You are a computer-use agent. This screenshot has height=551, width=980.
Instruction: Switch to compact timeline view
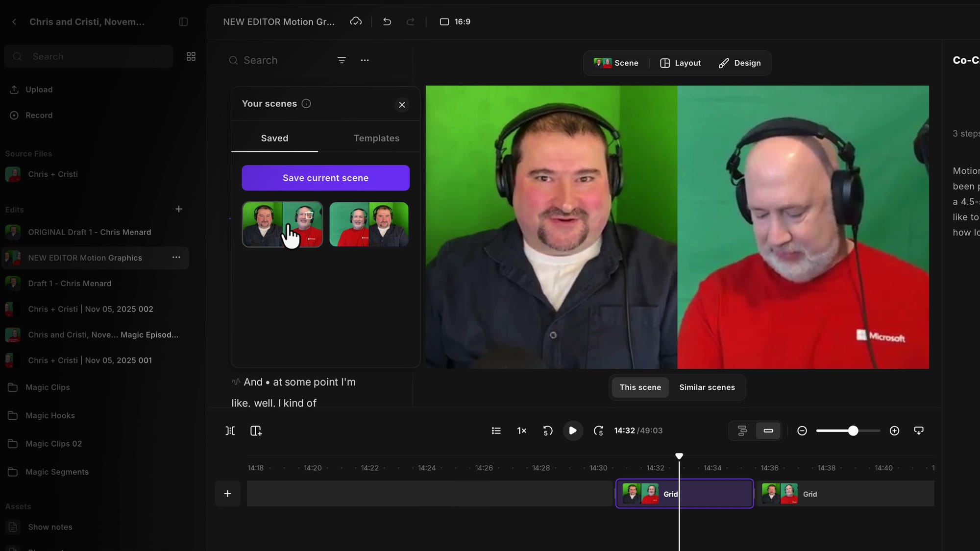pyautogui.click(x=768, y=431)
